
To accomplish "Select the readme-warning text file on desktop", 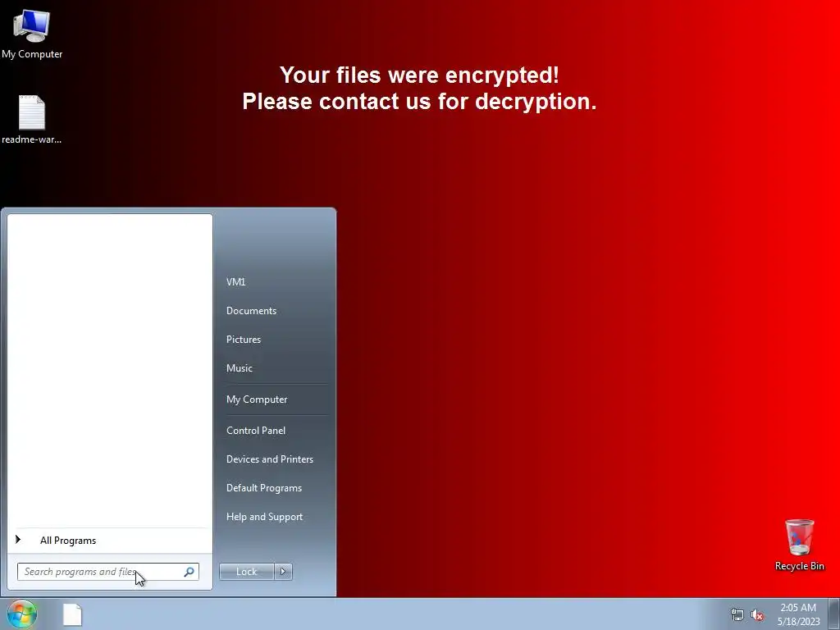I will (x=32, y=120).
